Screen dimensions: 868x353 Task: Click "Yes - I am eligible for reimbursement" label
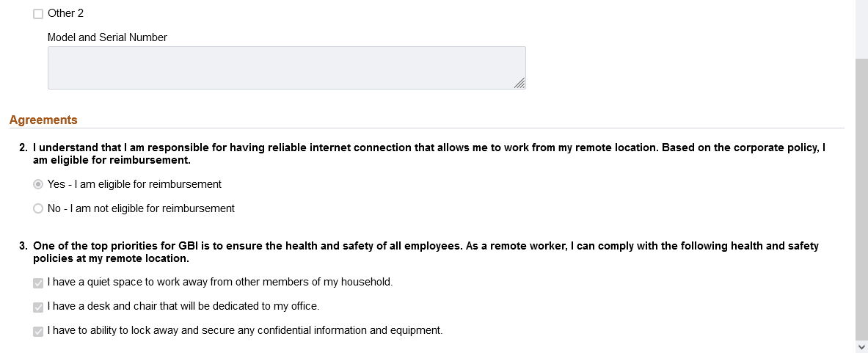tap(134, 184)
